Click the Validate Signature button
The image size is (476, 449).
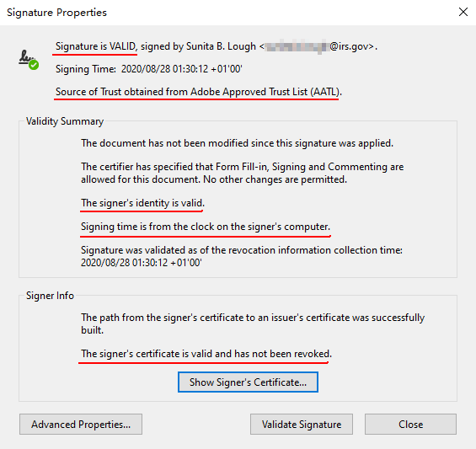pyautogui.click(x=302, y=424)
